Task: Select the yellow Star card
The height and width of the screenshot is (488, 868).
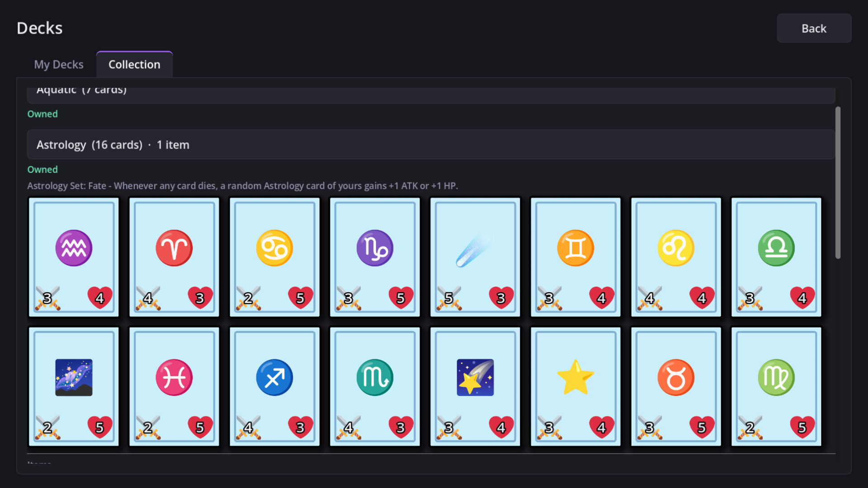Action: point(576,387)
